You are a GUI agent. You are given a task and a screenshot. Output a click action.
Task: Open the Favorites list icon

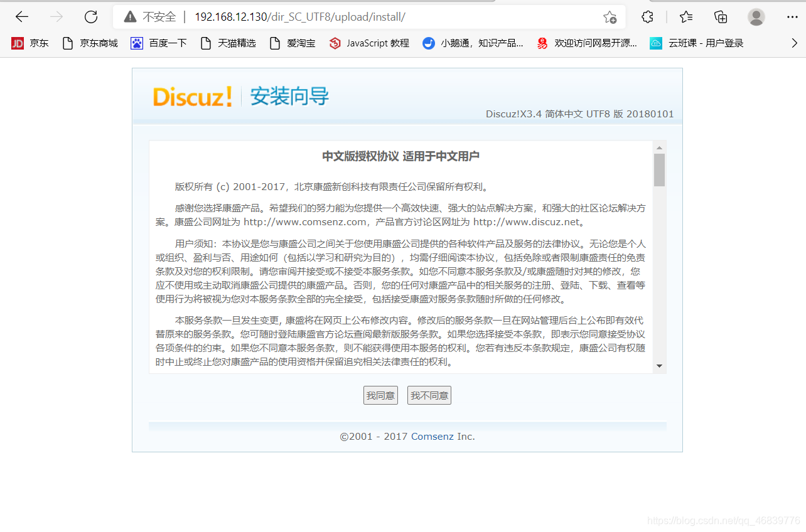pyautogui.click(x=684, y=17)
